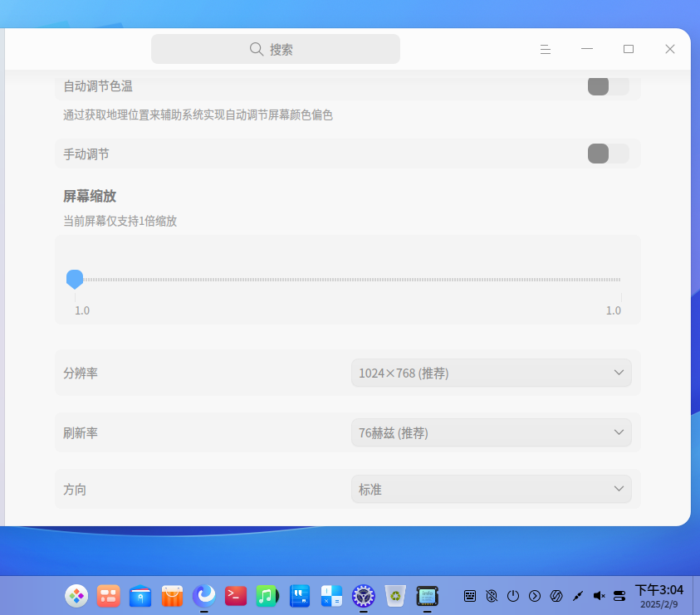The image size is (700, 615).
Task: Open the 方向 标准 dropdown
Action: pyautogui.click(x=491, y=489)
